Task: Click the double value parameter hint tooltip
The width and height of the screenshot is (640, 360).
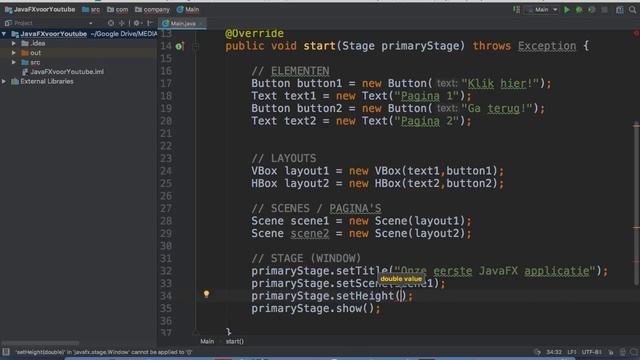Action: (x=401, y=279)
